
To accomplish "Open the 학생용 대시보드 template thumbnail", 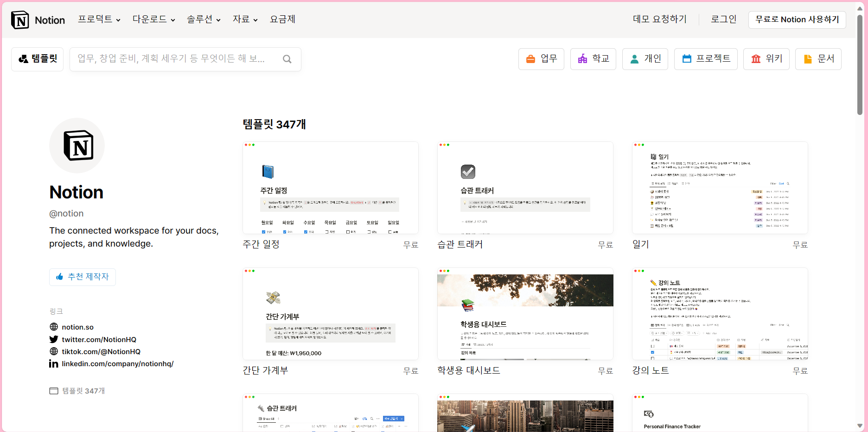I will [x=525, y=314].
